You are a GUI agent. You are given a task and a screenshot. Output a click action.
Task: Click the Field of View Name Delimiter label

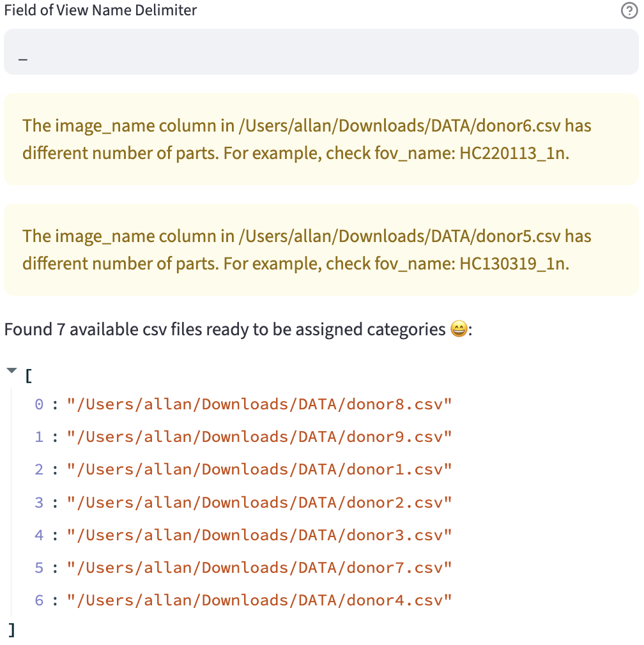100,10
